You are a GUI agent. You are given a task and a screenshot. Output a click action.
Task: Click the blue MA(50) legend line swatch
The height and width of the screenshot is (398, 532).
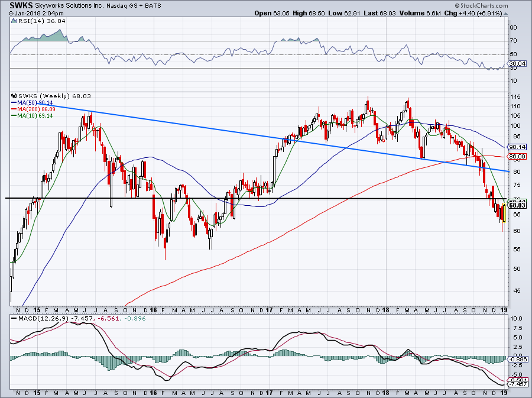[x=14, y=102]
